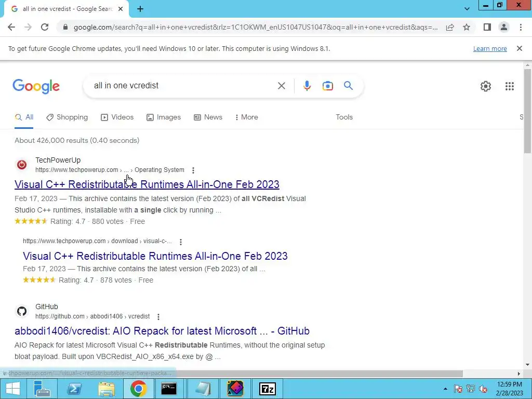
Task: Open a new browser tab
Action: pos(140,9)
